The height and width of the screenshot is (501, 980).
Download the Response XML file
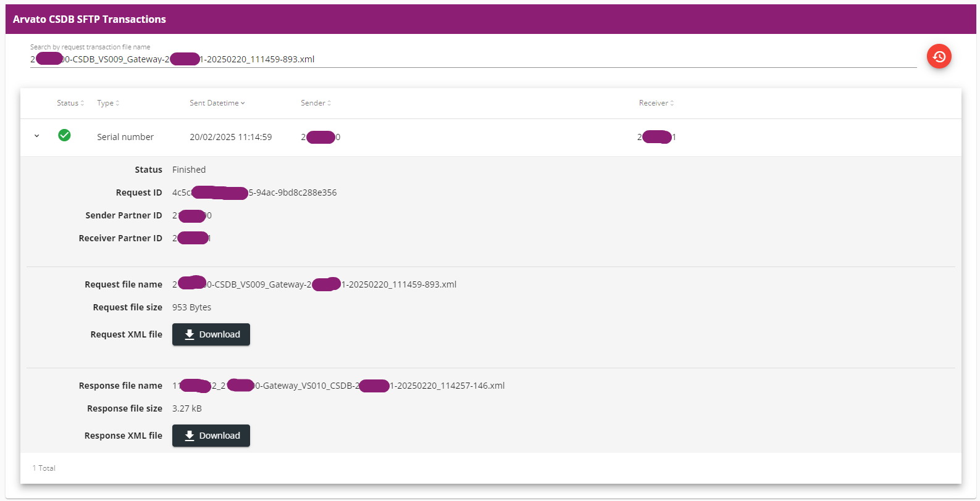point(211,436)
